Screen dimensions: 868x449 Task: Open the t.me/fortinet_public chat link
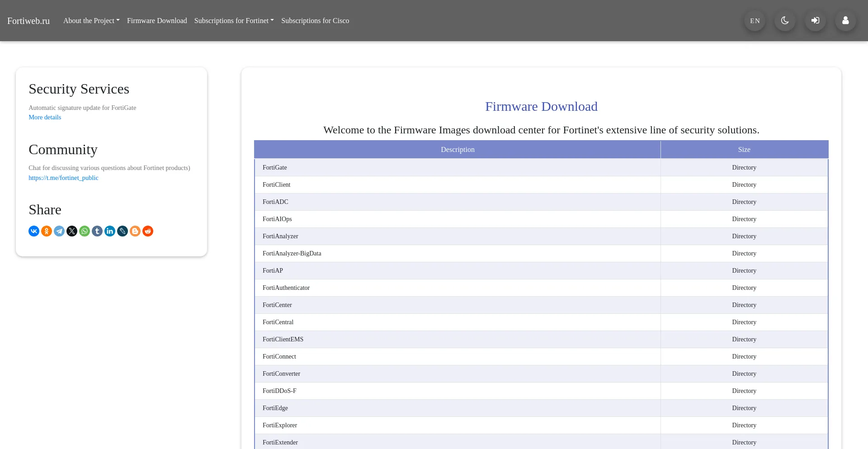(63, 178)
